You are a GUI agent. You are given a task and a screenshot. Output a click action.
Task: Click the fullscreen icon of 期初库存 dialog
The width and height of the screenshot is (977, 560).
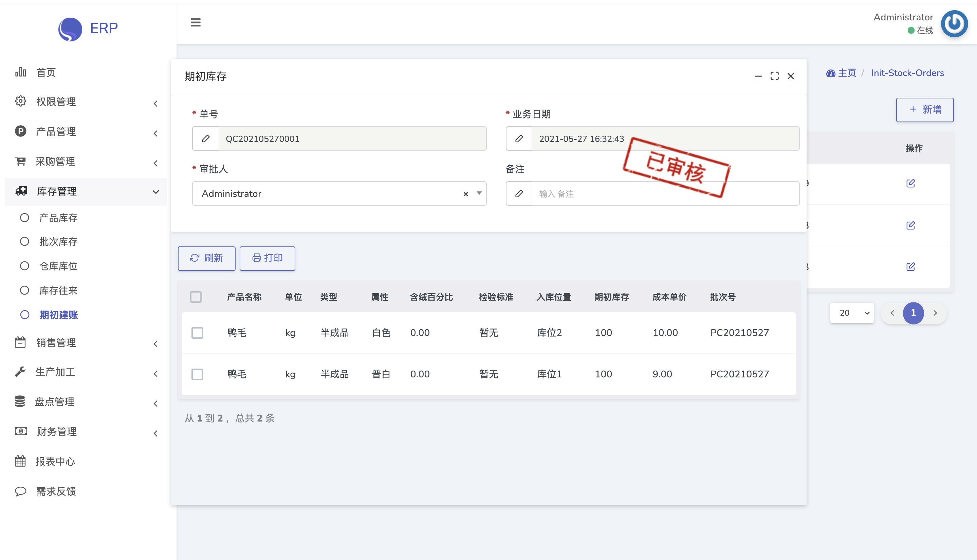pyautogui.click(x=774, y=76)
